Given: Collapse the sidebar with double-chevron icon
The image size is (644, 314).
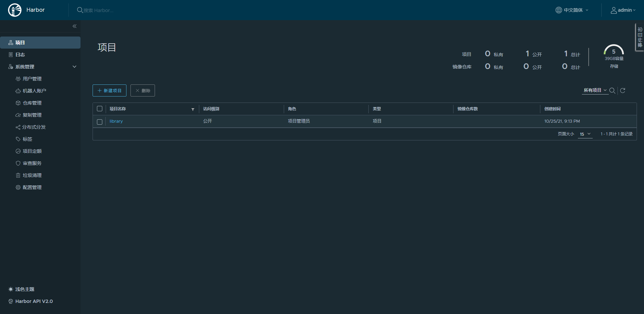Looking at the screenshot, I should point(74,26).
